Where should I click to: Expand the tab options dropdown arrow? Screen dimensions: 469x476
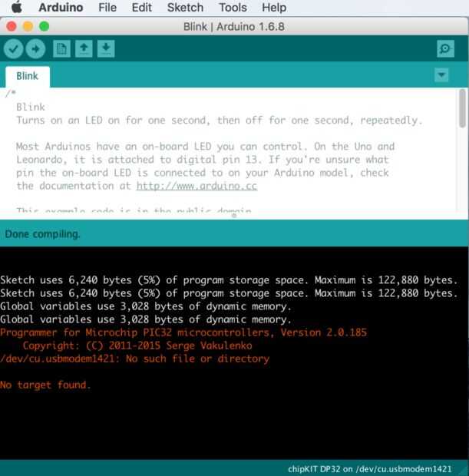[441, 75]
